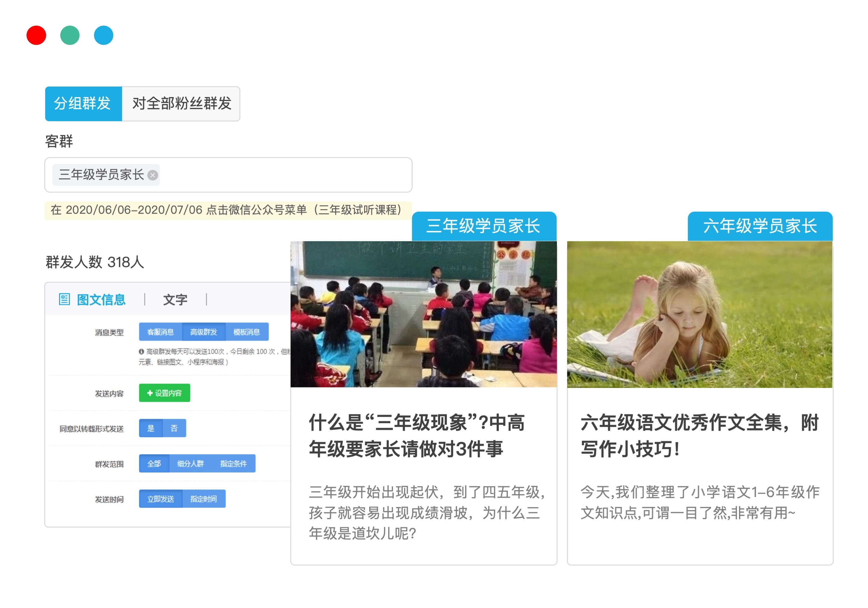
Task: Click the 三年级学员家长 tag chip
Action: click(x=106, y=175)
